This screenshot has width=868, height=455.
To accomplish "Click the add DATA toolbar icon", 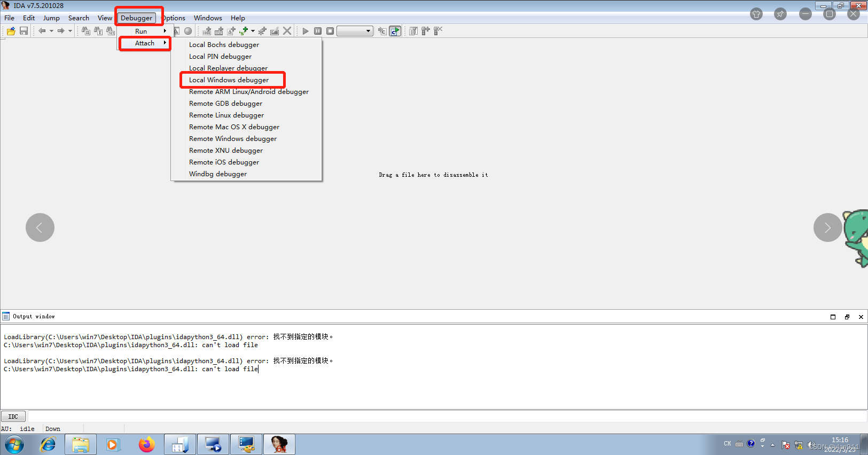I will point(219,31).
